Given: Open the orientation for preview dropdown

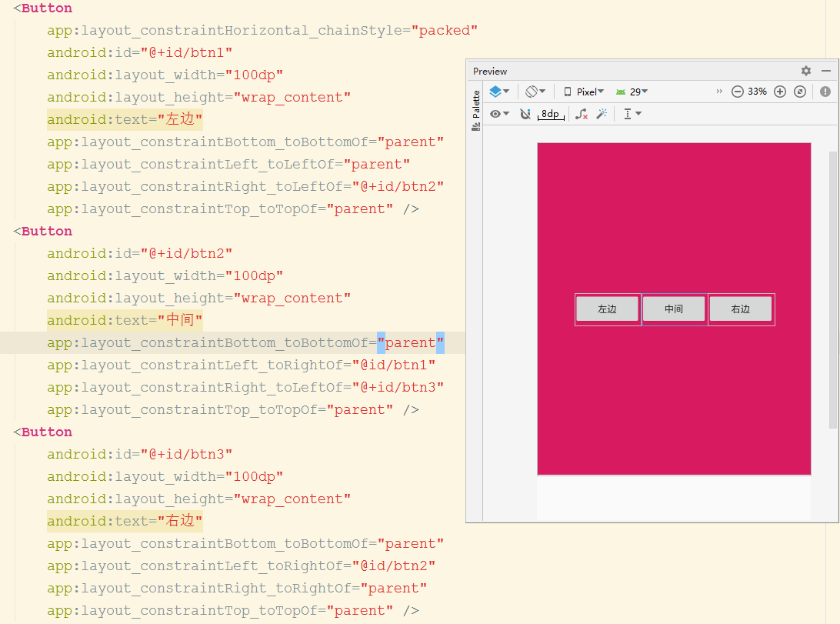Looking at the screenshot, I should [x=535, y=92].
